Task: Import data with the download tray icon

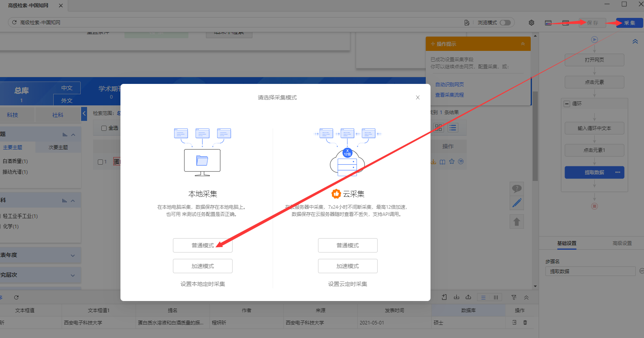Action: 456,297
